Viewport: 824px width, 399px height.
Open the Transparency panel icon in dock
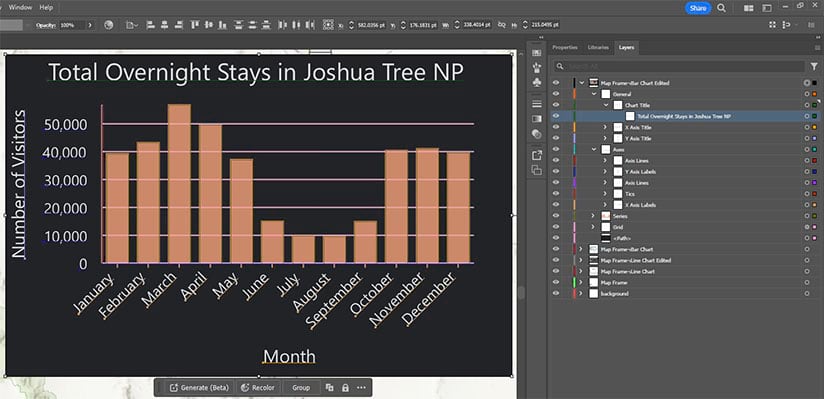click(537, 134)
